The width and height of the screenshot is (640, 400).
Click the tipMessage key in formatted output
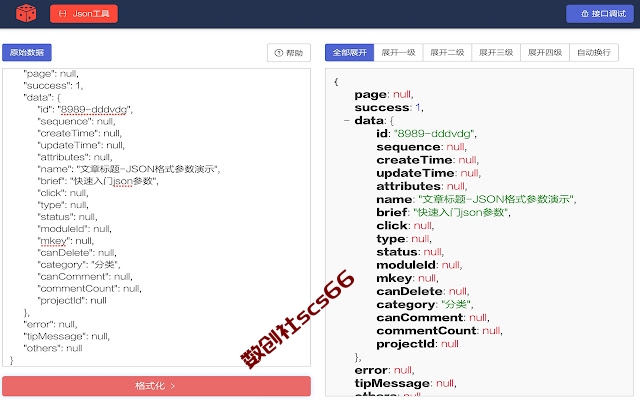(x=392, y=383)
